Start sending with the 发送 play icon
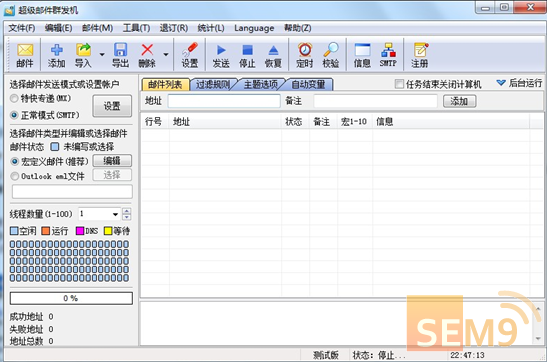547x362 pixels. click(x=221, y=55)
